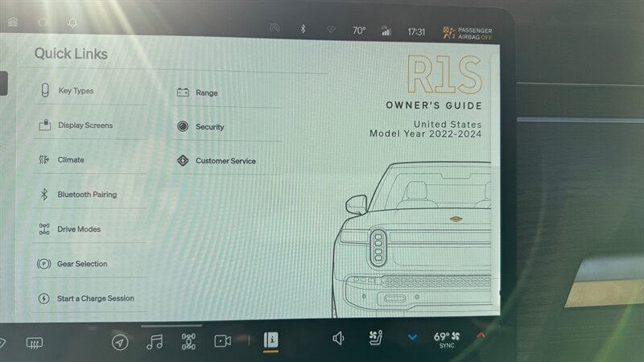Open Customer Service quick link
This screenshot has width=644, height=362.
tap(225, 161)
